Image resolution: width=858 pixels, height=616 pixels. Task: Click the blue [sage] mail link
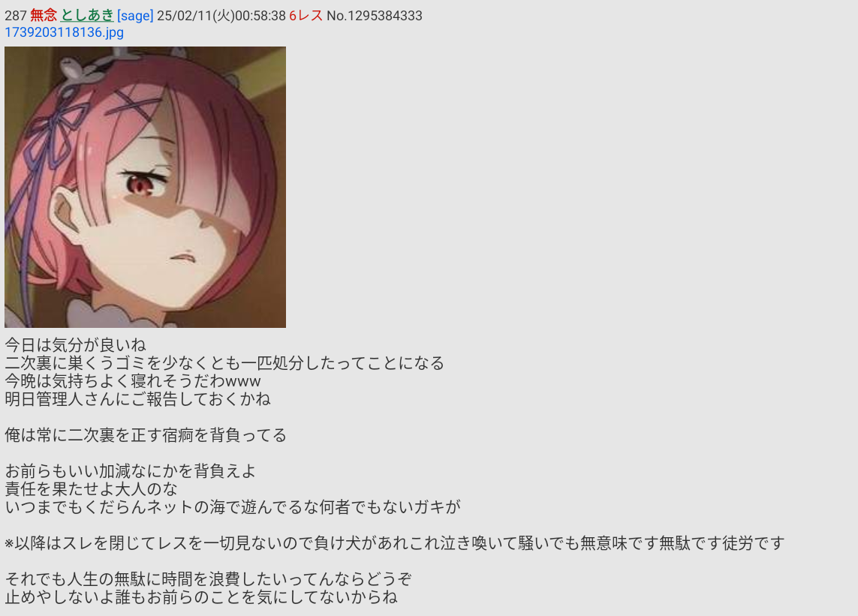135,15
